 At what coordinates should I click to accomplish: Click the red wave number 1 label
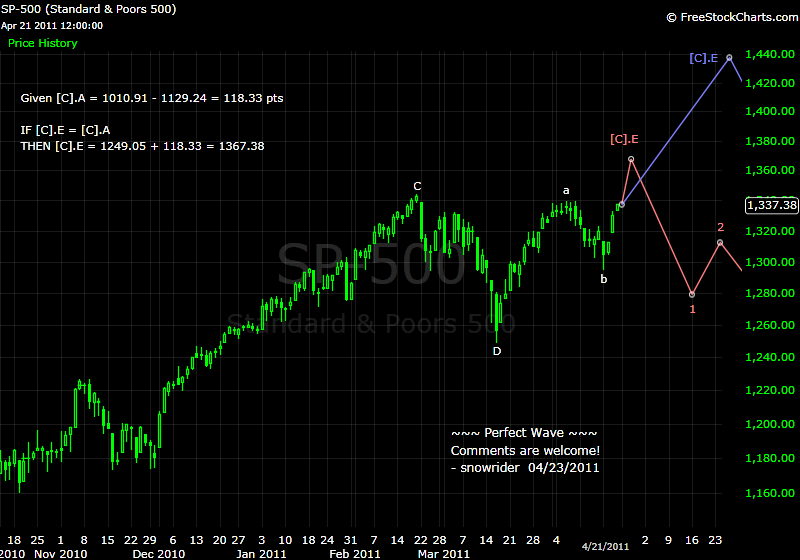click(692, 309)
